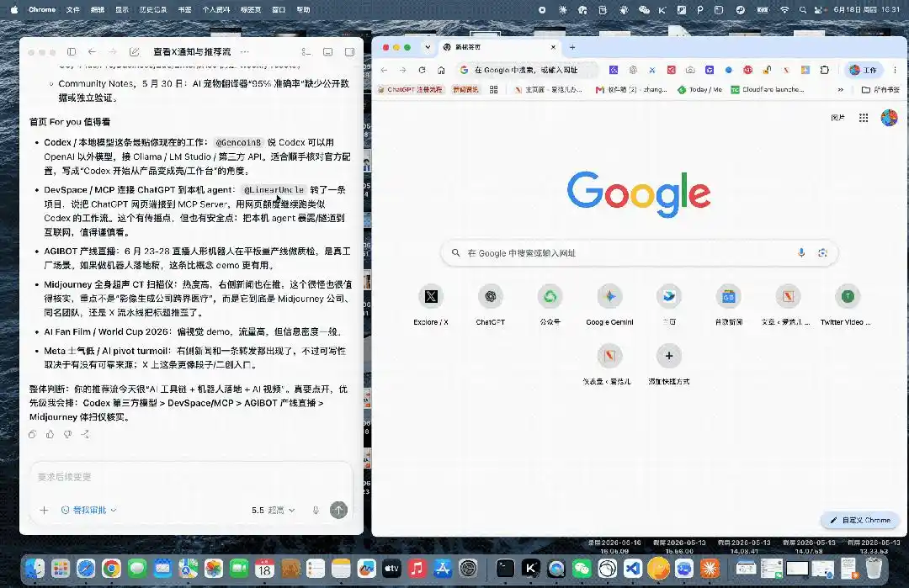
Task: Open Google apps grid
Action: pos(864,118)
